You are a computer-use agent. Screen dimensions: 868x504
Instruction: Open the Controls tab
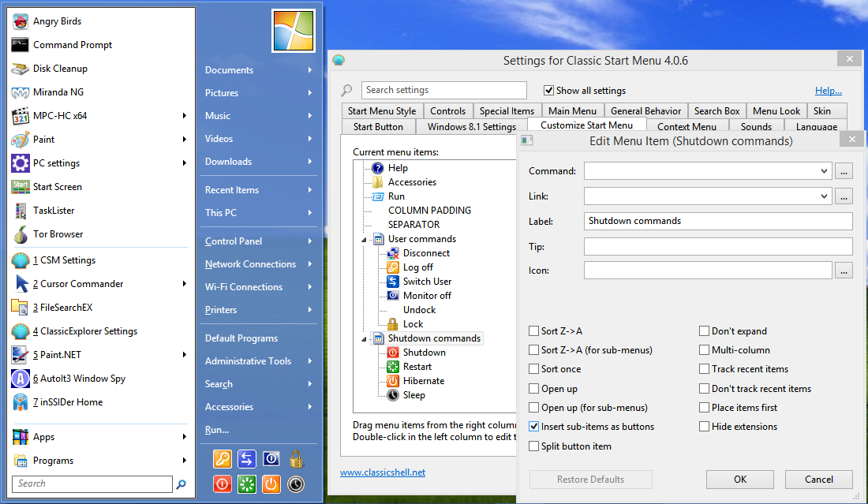[448, 110]
